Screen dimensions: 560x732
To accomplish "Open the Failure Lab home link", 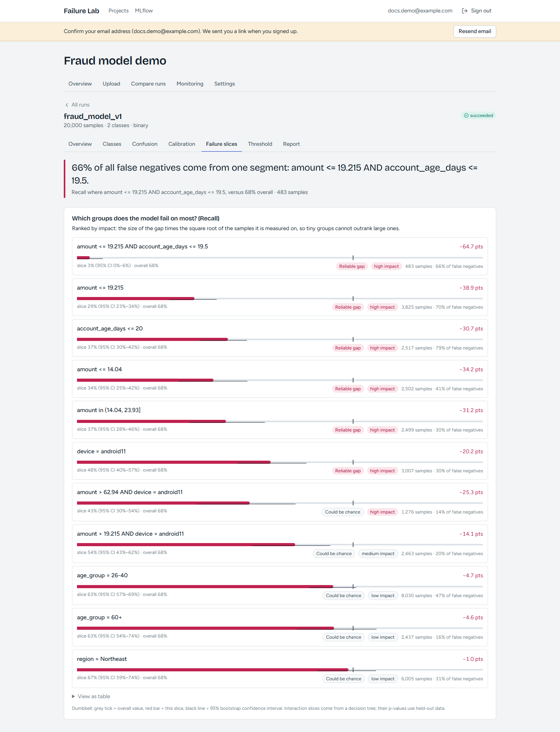I will (81, 11).
